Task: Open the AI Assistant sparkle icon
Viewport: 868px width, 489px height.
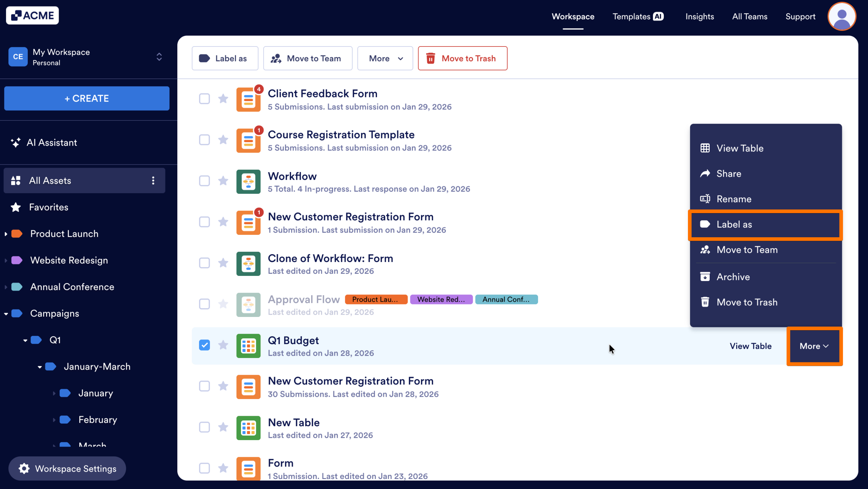Action: [15, 143]
